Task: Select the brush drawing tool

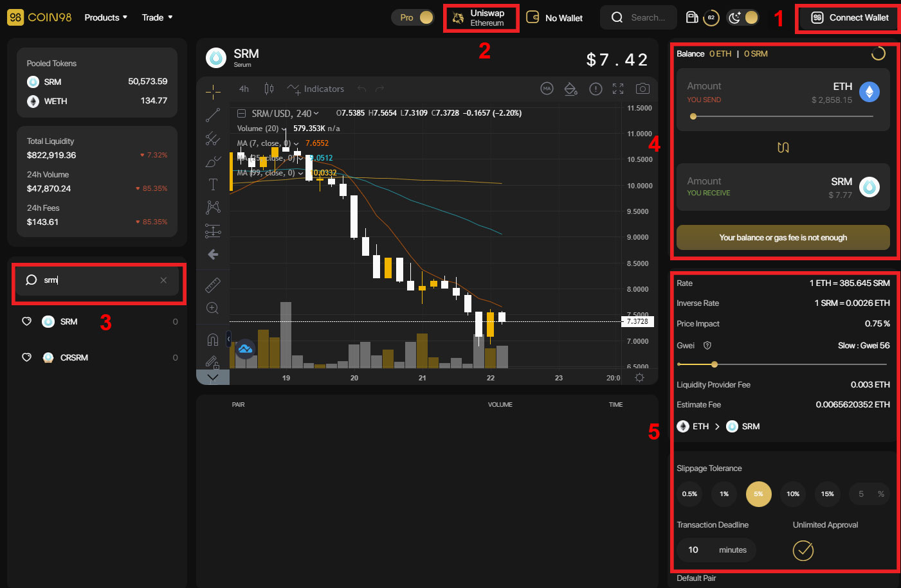Action: 213,161
